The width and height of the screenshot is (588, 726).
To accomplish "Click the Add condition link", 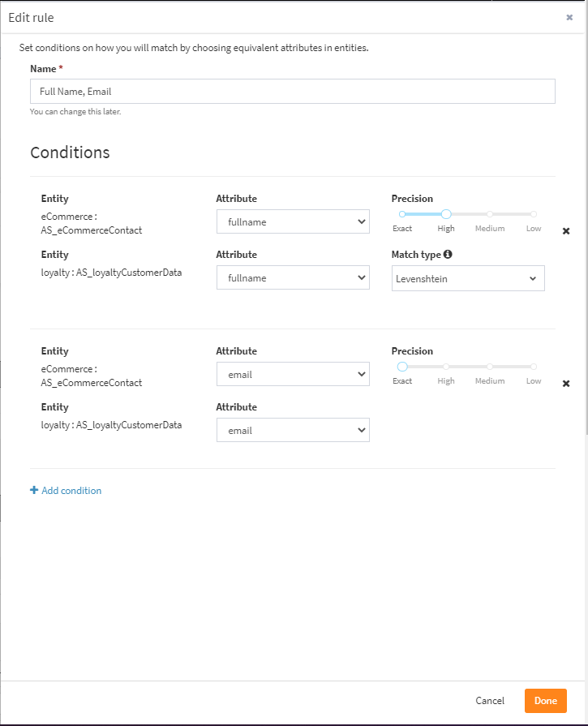I will coord(71,491).
